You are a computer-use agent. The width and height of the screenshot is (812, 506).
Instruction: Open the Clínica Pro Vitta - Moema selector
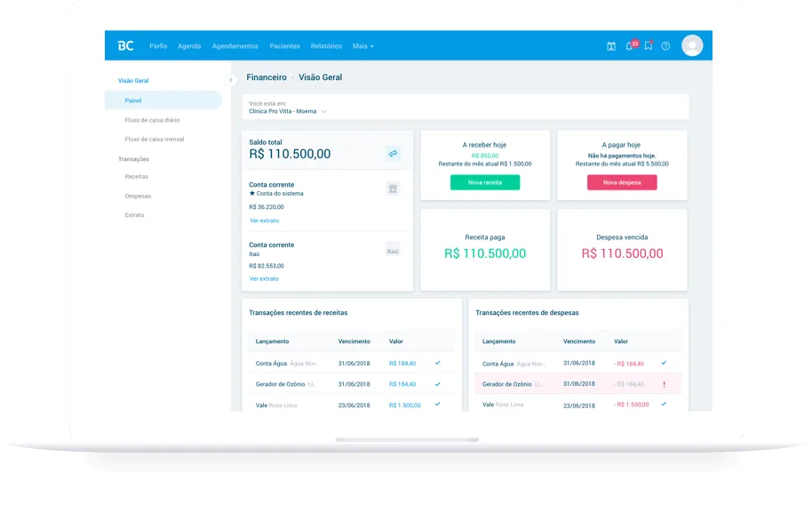click(x=288, y=111)
